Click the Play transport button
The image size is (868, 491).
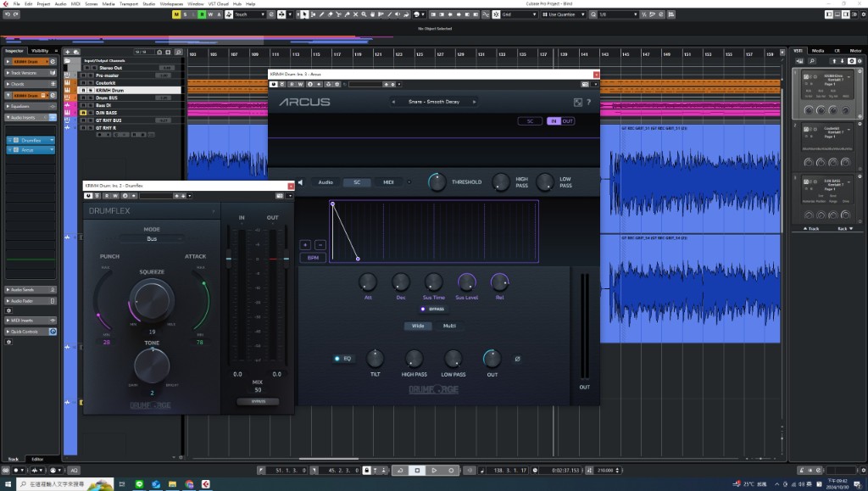pyautogui.click(x=434, y=471)
